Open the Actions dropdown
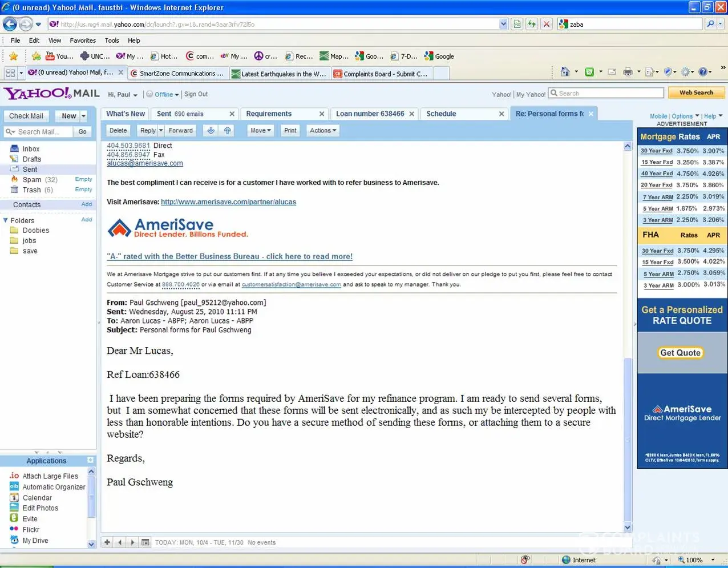Image resolution: width=728 pixels, height=568 pixels. [x=323, y=130]
